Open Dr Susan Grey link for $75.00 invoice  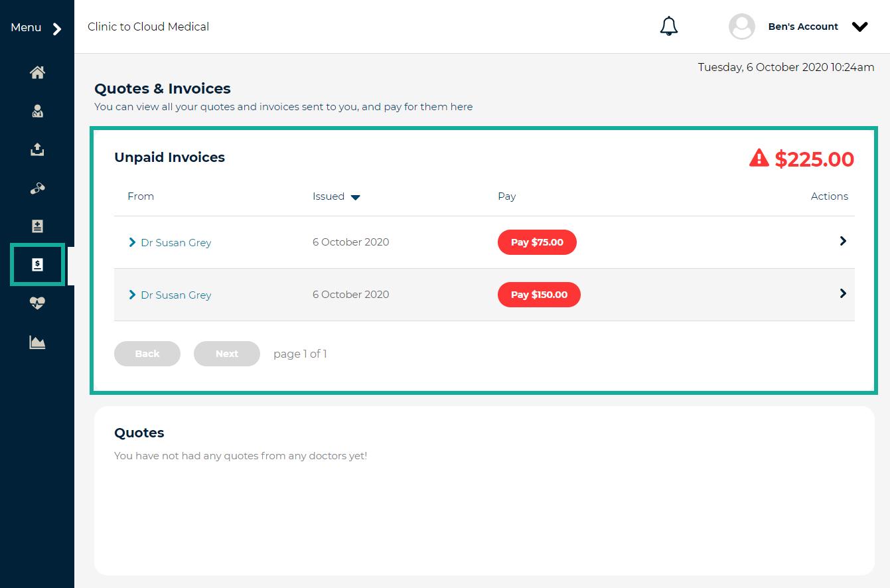pos(176,243)
